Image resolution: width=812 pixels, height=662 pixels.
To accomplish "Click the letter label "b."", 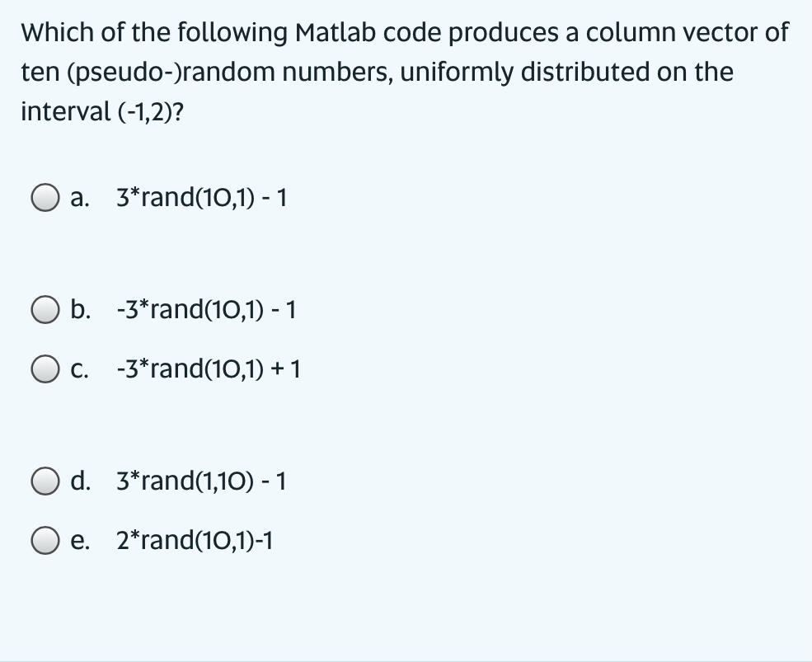I will click(80, 309).
